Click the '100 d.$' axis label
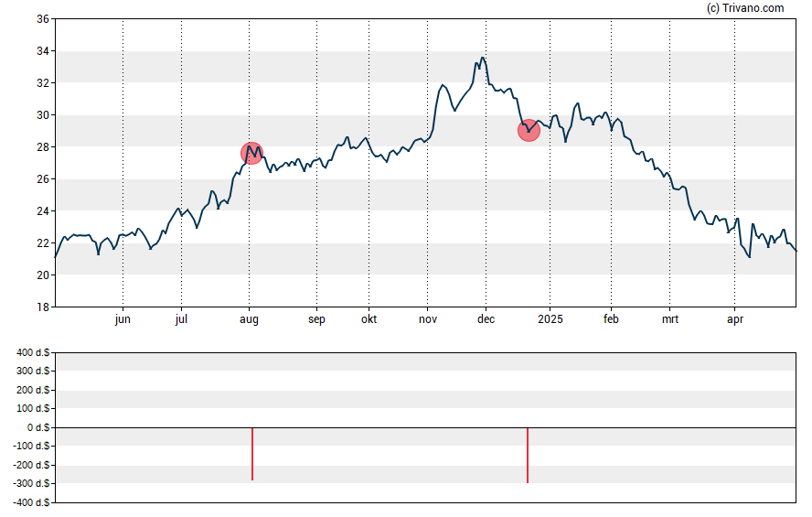Screen dimensions: 812x517 click(33, 408)
